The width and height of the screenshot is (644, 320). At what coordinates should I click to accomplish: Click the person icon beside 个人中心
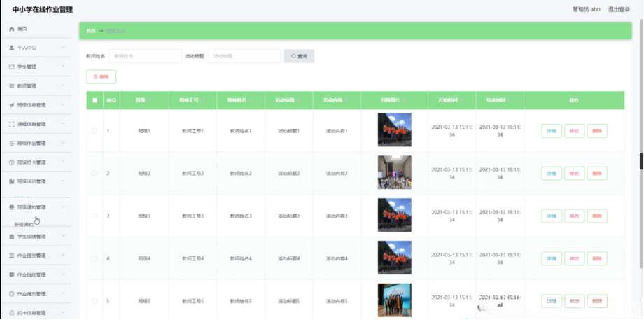coord(11,48)
